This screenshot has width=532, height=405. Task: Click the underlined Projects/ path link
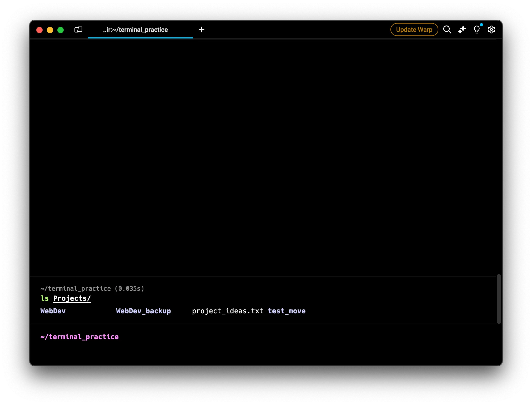point(72,298)
